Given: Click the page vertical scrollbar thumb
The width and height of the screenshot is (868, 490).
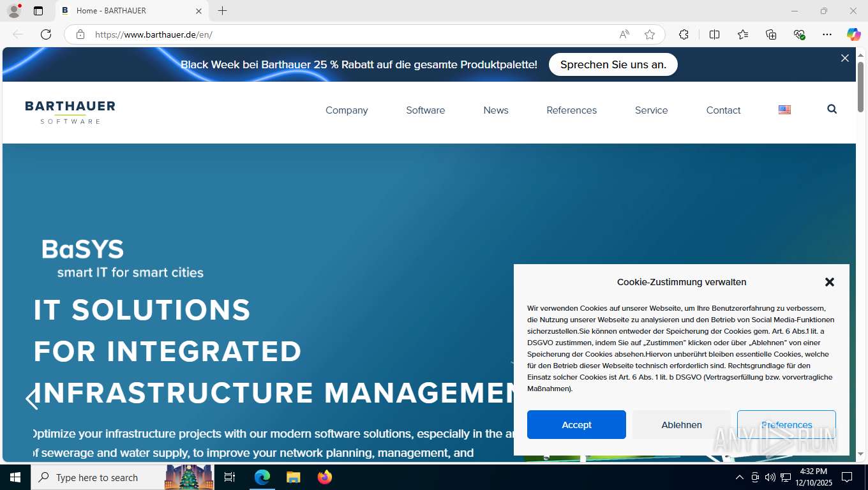Looking at the screenshot, I should click(x=860, y=85).
